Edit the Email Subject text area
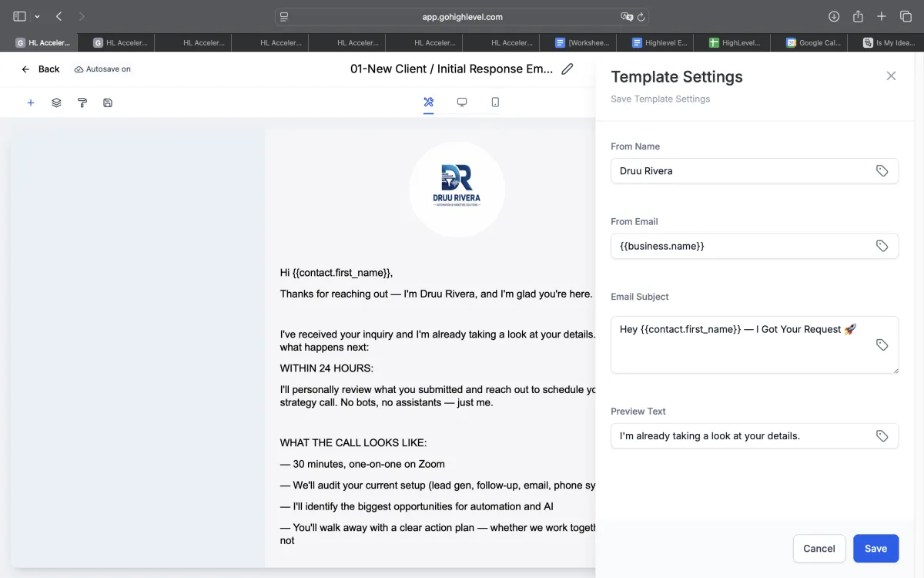 pyautogui.click(x=755, y=344)
